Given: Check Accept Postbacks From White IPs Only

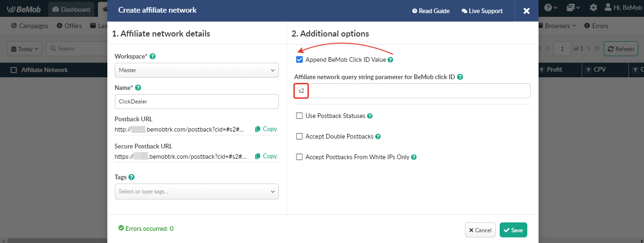Looking at the screenshot, I should (300, 157).
